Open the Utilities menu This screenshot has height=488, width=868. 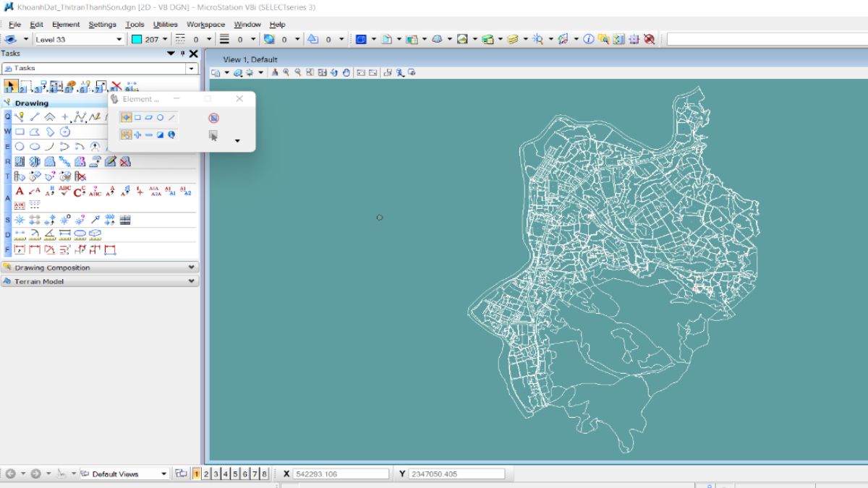165,25
